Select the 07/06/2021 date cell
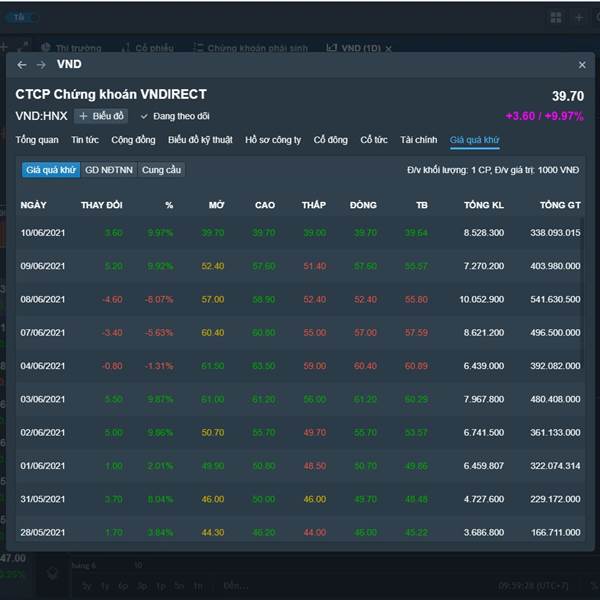The height and width of the screenshot is (600, 600). tap(42, 333)
